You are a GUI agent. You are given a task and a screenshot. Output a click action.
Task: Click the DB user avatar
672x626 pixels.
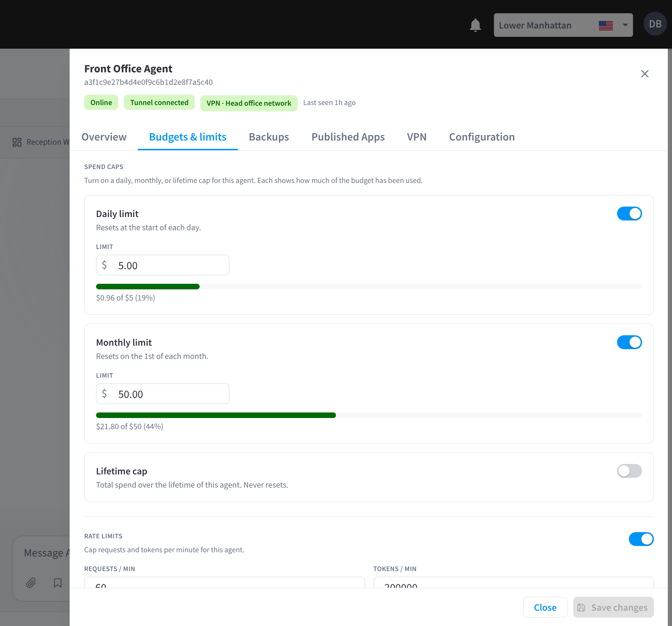655,24
